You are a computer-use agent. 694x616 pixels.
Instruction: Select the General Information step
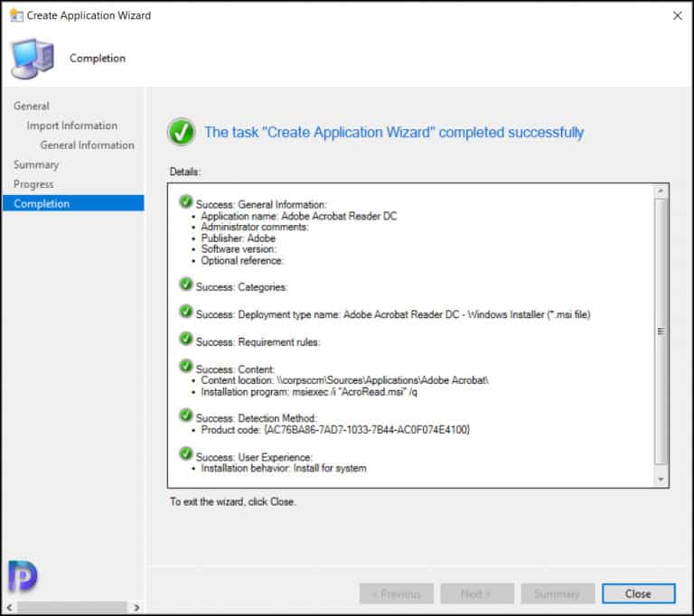pyautogui.click(x=87, y=145)
